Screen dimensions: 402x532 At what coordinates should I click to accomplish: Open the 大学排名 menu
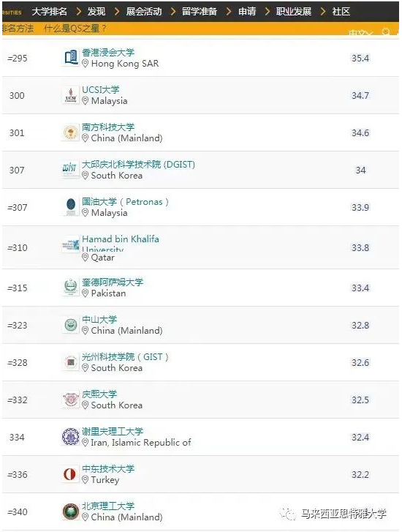pos(50,12)
